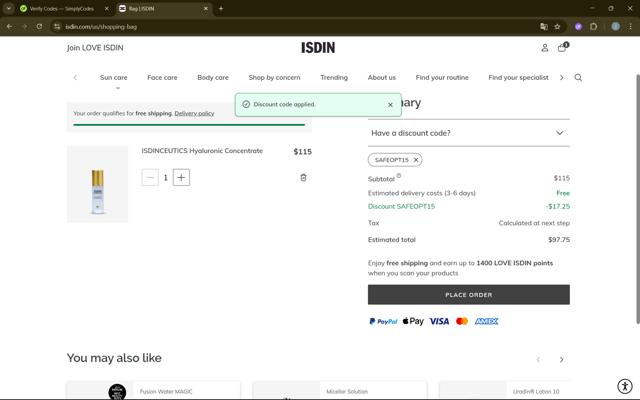Increase quantity with the plus button
This screenshot has height=400, width=640.
(181, 178)
